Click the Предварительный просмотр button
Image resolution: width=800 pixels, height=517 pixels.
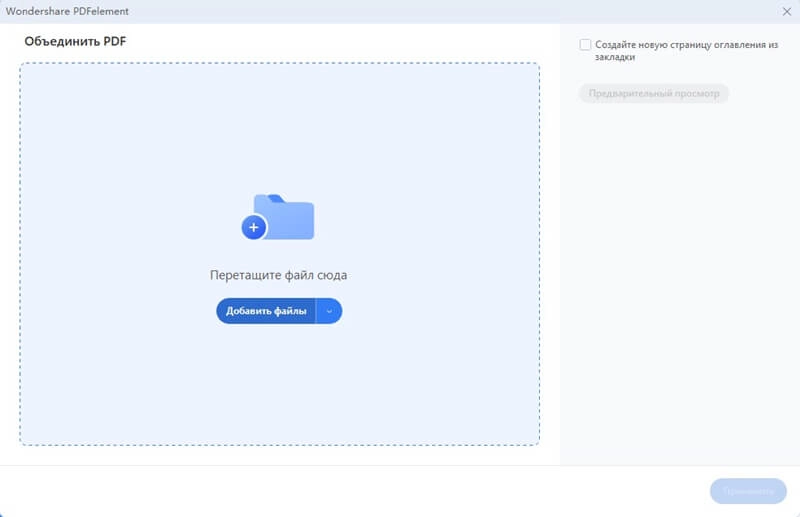(653, 94)
